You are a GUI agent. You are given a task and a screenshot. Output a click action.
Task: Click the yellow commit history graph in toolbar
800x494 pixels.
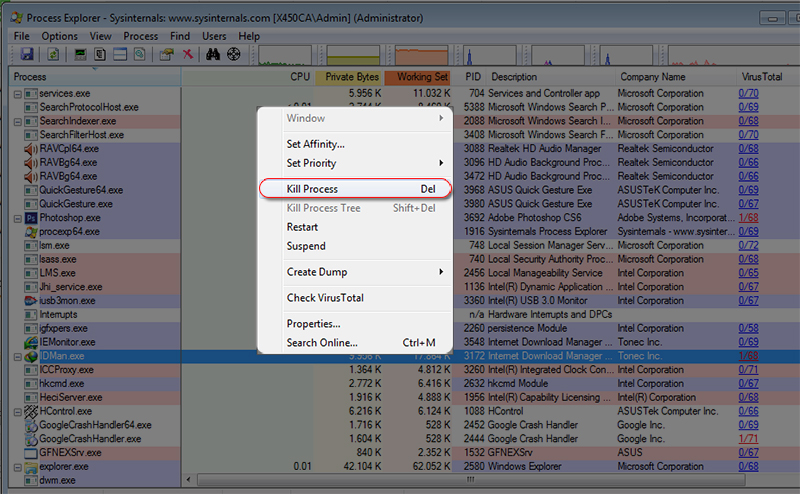coord(353,55)
